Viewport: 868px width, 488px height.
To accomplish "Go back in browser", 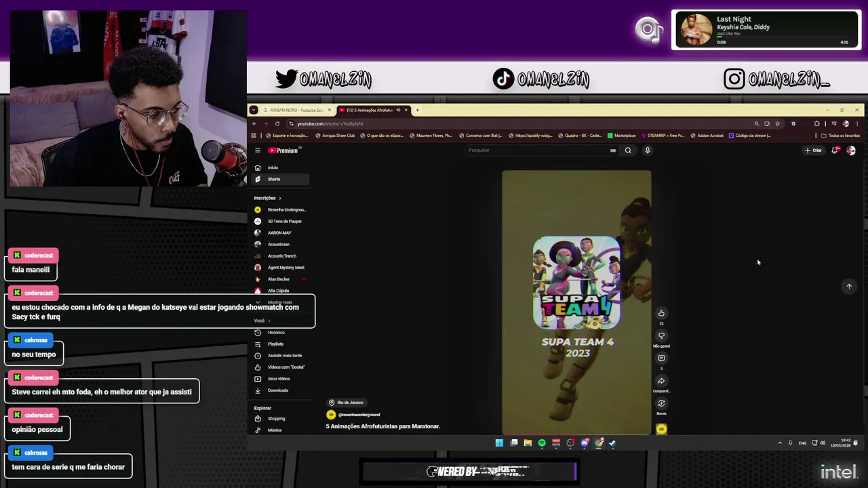I will click(x=254, y=123).
